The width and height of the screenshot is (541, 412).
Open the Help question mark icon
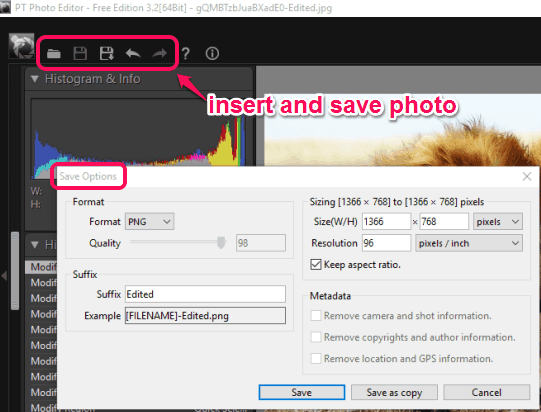tap(186, 53)
